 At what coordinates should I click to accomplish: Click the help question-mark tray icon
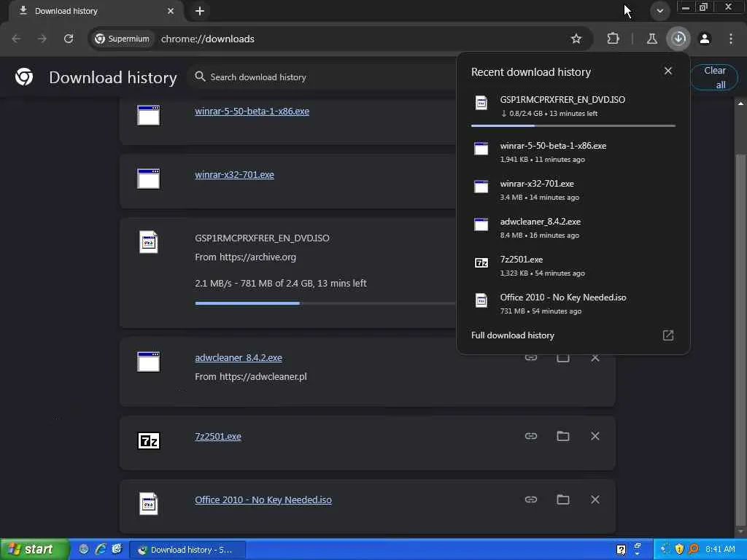click(x=621, y=550)
